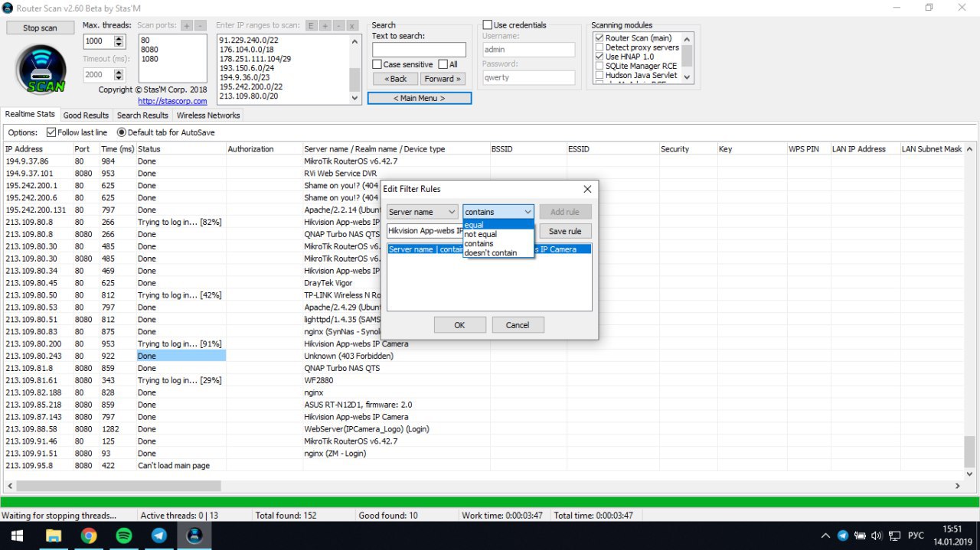
Task: Show hidden system tray icons
Action: pos(825,535)
